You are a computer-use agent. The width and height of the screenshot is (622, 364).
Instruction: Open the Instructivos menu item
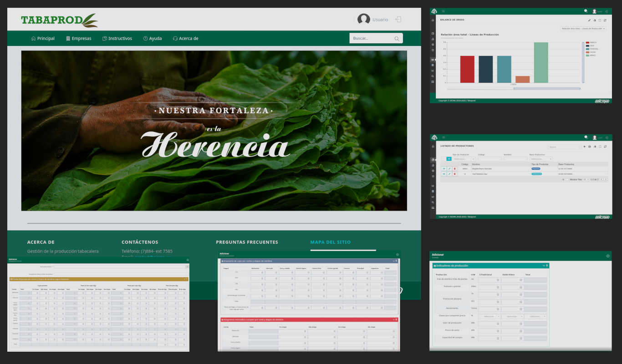pos(117,39)
